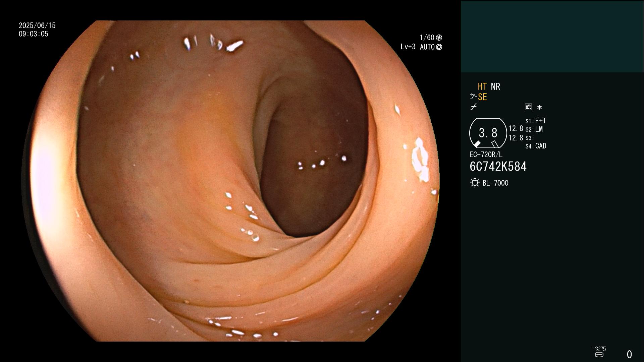Screen dimensions: 644x362
Task: Click the shutter speed icon after 1/60
Action: (x=439, y=38)
